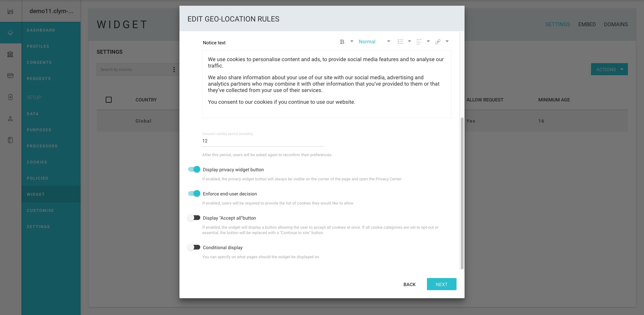This screenshot has width=644, height=315.
Task: Select the layers icon in left rail
Action: tap(10, 33)
